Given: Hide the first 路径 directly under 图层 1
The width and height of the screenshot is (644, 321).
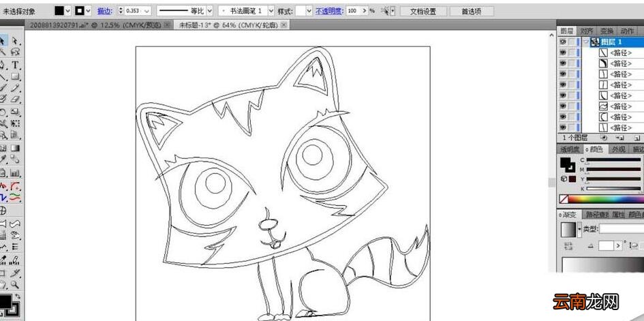Looking at the screenshot, I should tap(563, 52).
